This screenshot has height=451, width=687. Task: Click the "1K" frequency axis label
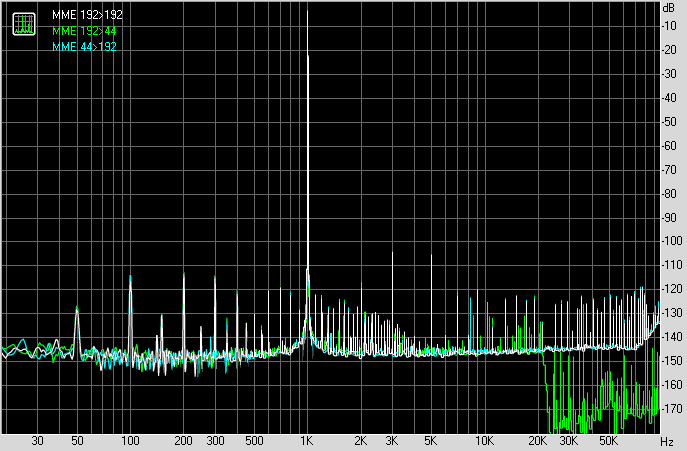[307, 441]
